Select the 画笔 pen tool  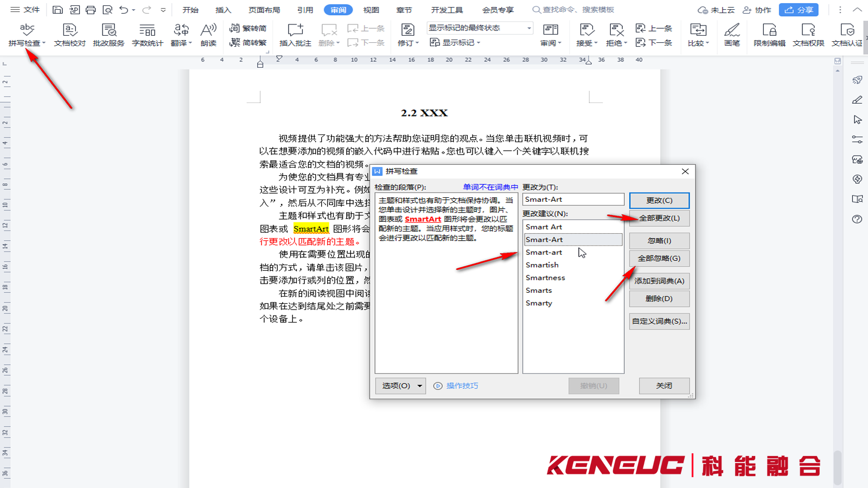click(x=732, y=35)
